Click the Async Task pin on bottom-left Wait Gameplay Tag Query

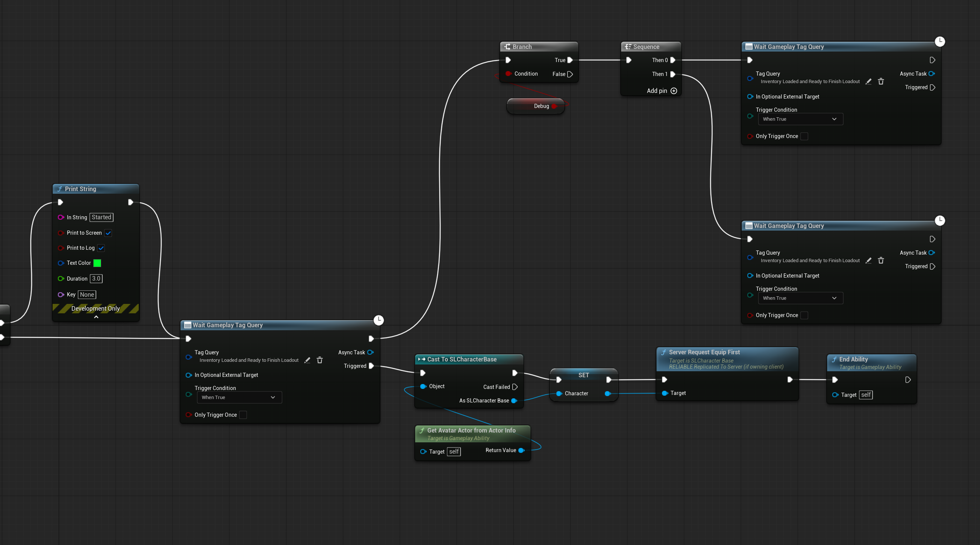pyautogui.click(x=370, y=352)
